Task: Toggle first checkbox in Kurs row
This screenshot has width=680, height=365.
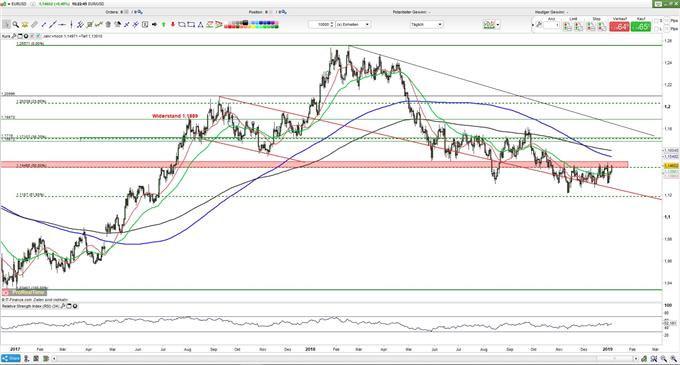Action: [32, 36]
